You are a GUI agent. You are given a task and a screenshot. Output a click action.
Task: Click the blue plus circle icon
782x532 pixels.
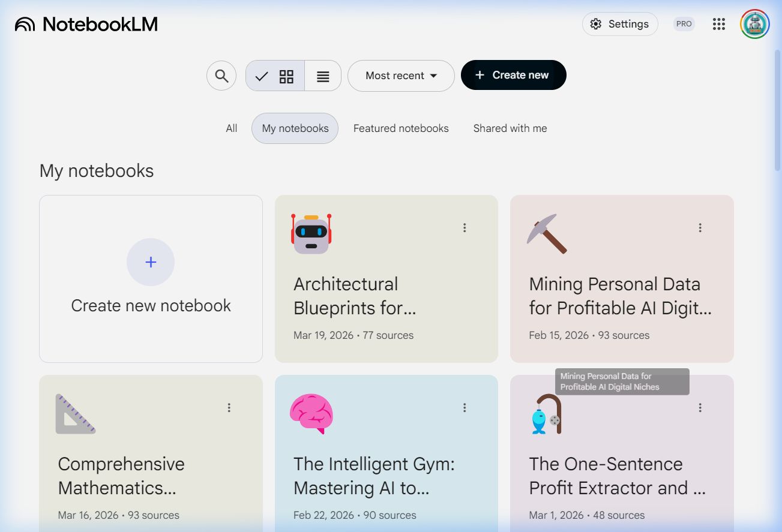[151, 262]
